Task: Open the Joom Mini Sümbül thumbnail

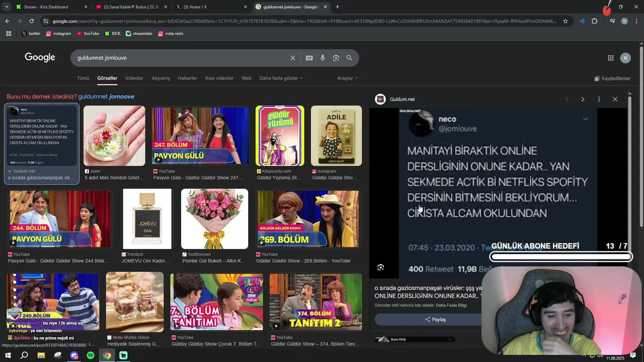Action: click(114, 136)
